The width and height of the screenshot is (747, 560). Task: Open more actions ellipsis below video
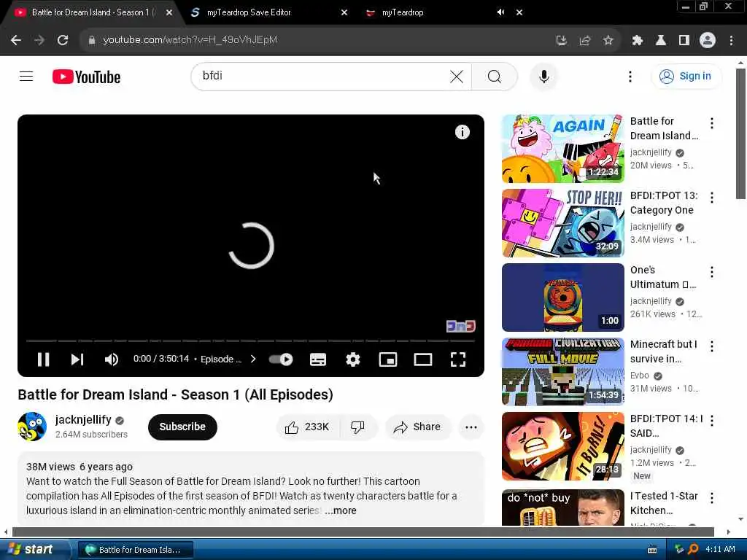(471, 427)
